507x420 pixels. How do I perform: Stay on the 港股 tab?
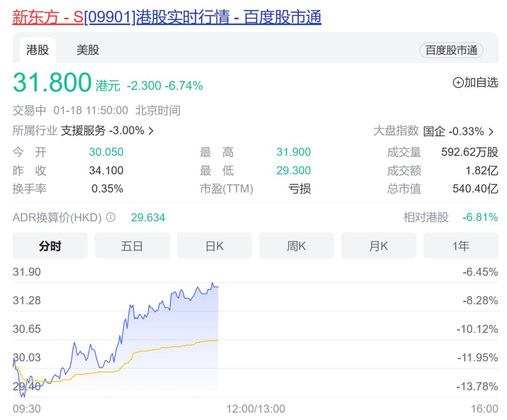[38, 50]
